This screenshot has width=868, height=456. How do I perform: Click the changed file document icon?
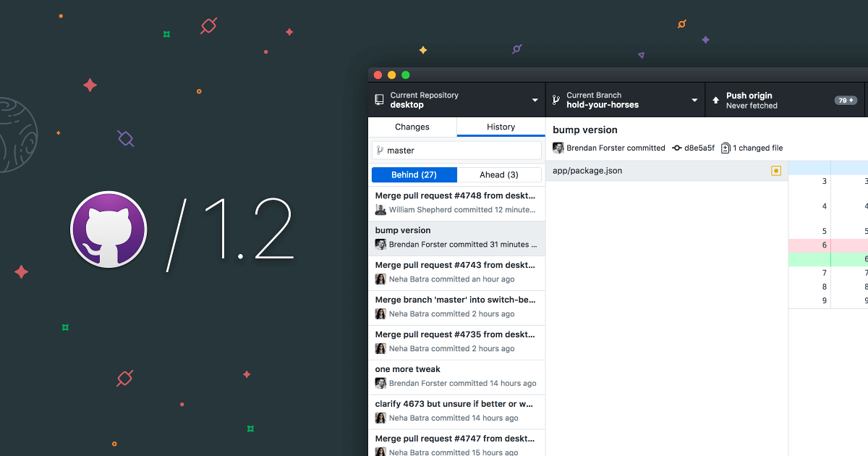tap(726, 148)
